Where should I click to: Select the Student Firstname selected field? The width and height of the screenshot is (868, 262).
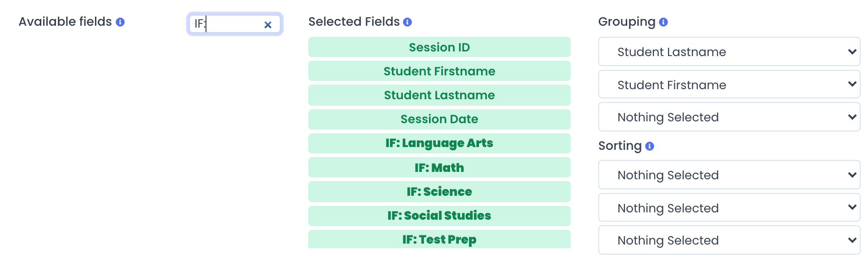pyautogui.click(x=440, y=71)
